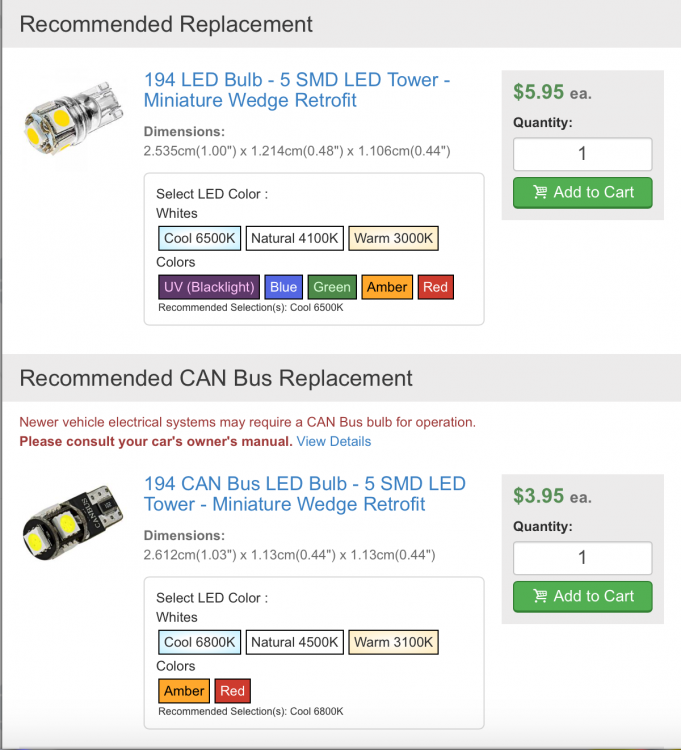Click the CAN Bus LED bulb product image

coord(73,523)
